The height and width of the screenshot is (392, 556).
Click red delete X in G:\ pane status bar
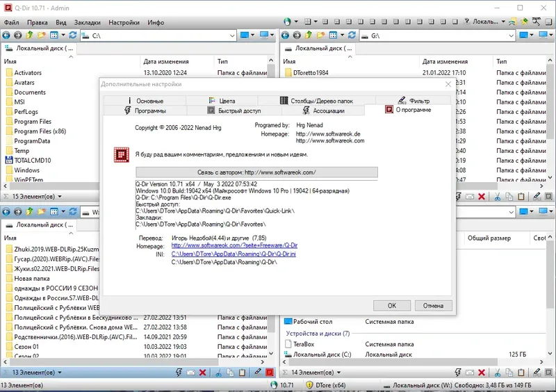482,197
